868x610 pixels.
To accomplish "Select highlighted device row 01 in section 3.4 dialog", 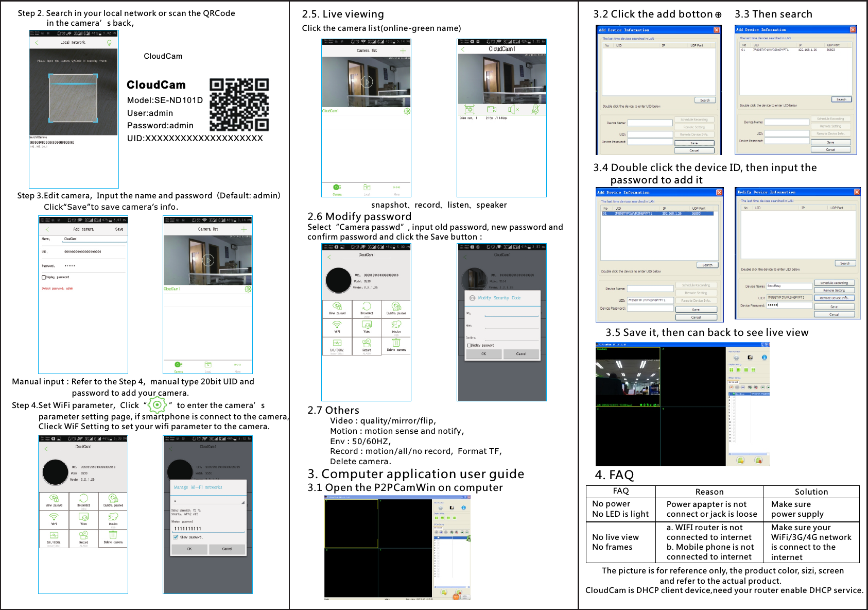I will [x=658, y=213].
